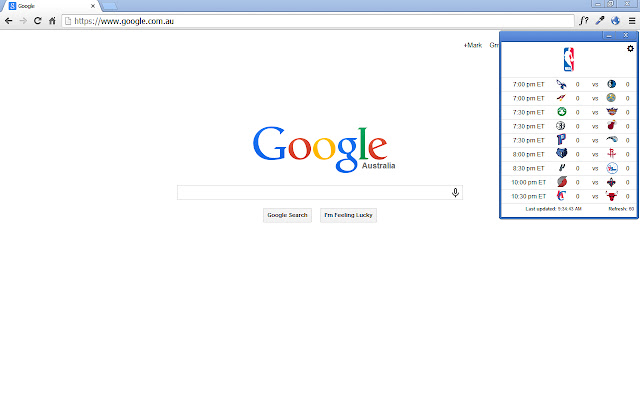Click the Refresh: 60 text
640x400 pixels.
[x=621, y=209]
